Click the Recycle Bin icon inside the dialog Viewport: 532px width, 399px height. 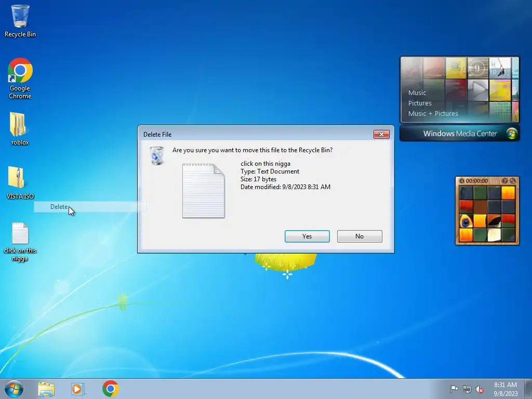(x=157, y=156)
